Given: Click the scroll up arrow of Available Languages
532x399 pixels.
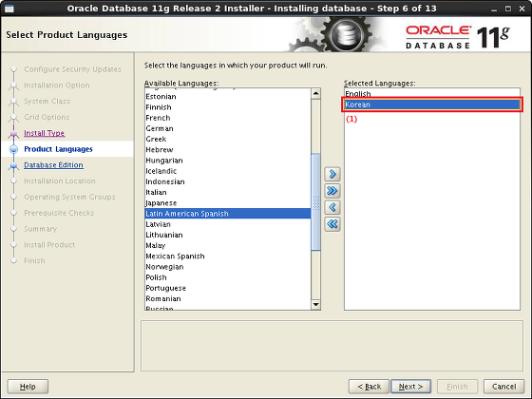Looking at the screenshot, I should click(315, 93).
